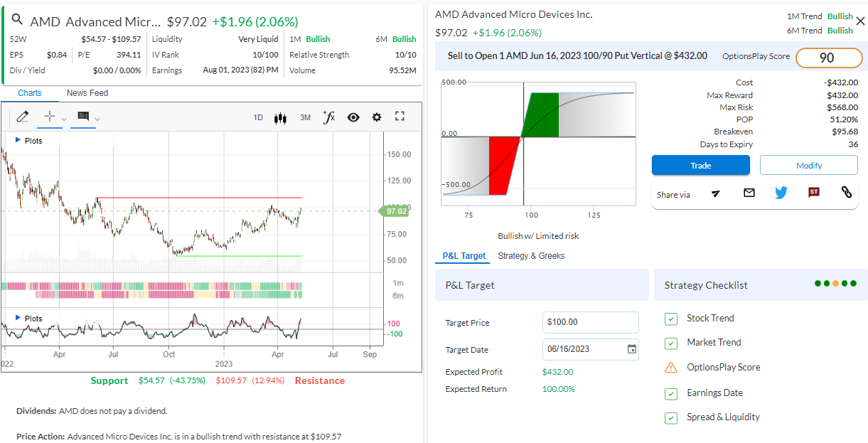Image resolution: width=868 pixels, height=443 pixels.
Task: Click the Breakeven $95.68 value
Action: pos(845,132)
